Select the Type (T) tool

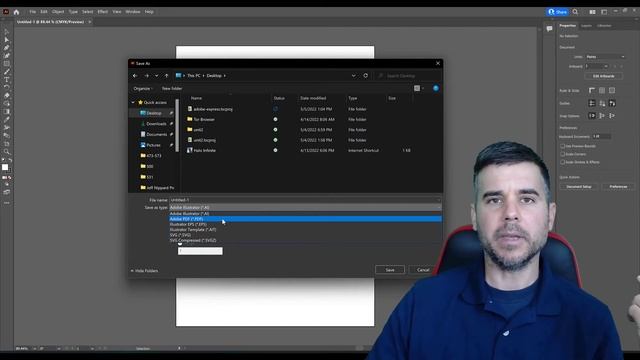(x=7, y=80)
